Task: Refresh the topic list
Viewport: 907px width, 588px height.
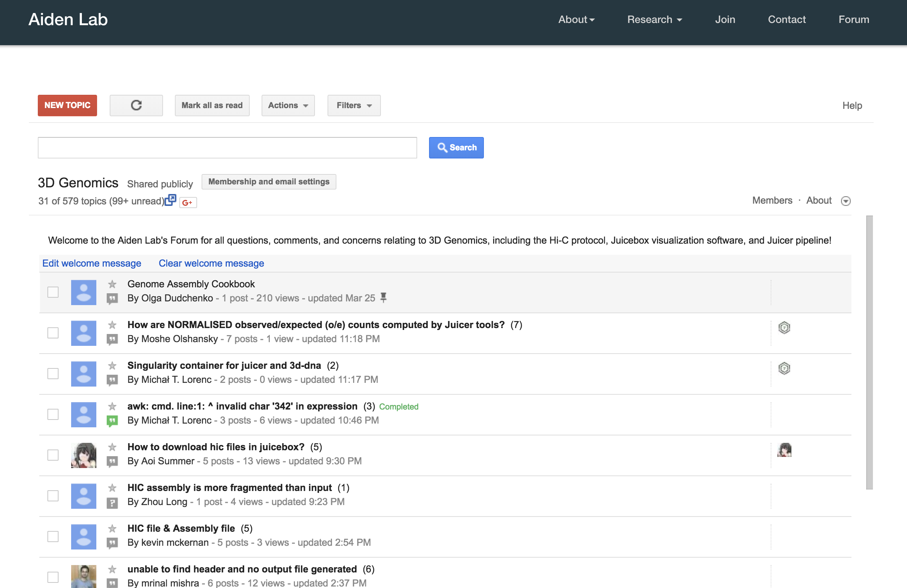Action: pyautogui.click(x=136, y=106)
